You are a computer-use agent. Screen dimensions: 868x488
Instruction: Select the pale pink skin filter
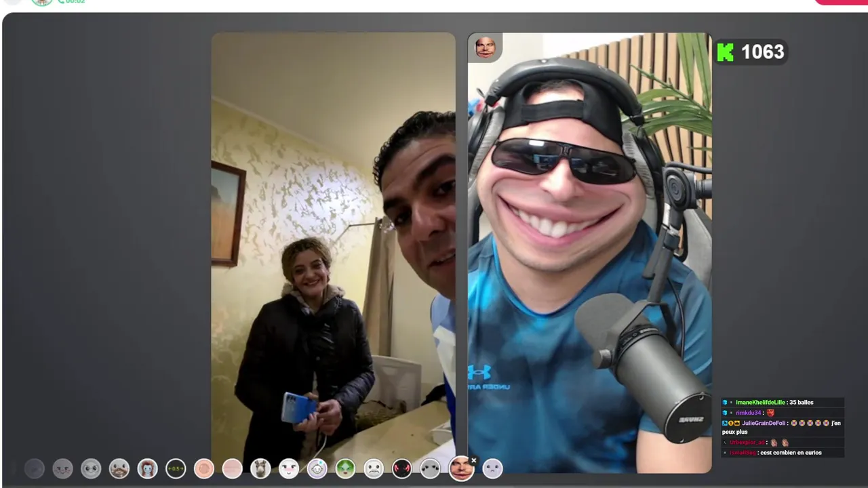click(232, 468)
